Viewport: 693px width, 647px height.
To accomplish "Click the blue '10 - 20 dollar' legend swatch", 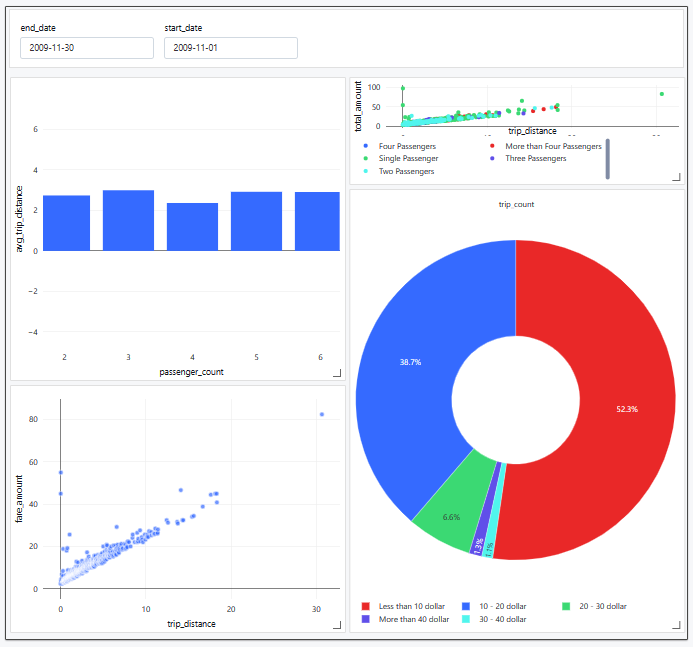I will pyautogui.click(x=466, y=607).
